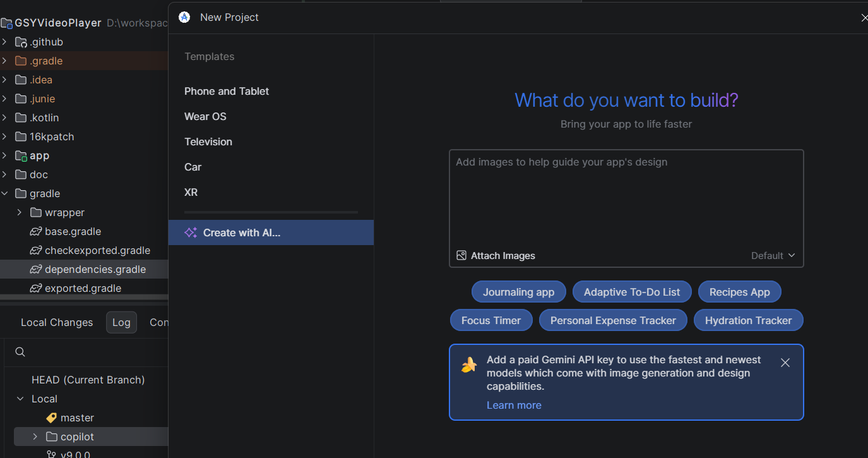Click the GSYVideoPlayer project root icon
Viewport: 868px width, 458px height.
[x=7, y=23]
